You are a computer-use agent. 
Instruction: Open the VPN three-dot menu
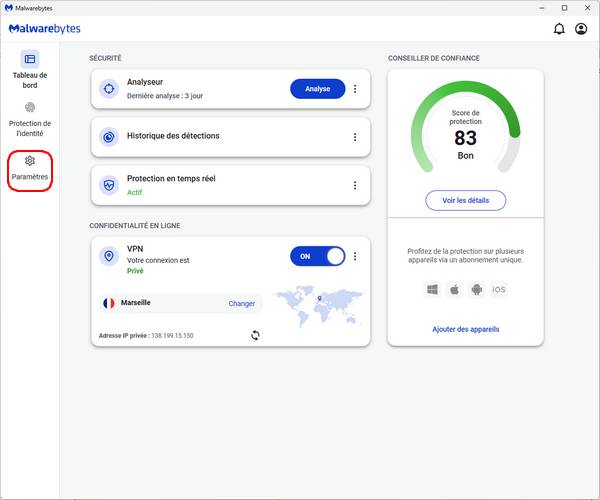(x=355, y=256)
